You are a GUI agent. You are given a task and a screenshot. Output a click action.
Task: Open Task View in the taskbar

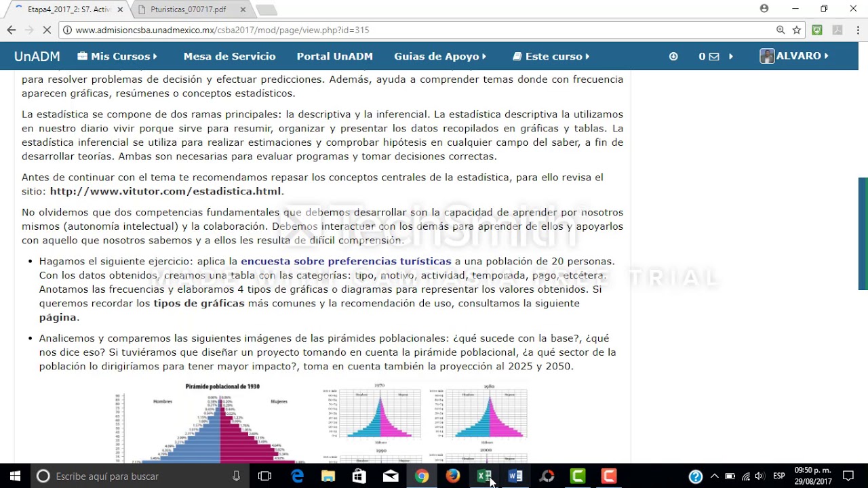coord(265,476)
